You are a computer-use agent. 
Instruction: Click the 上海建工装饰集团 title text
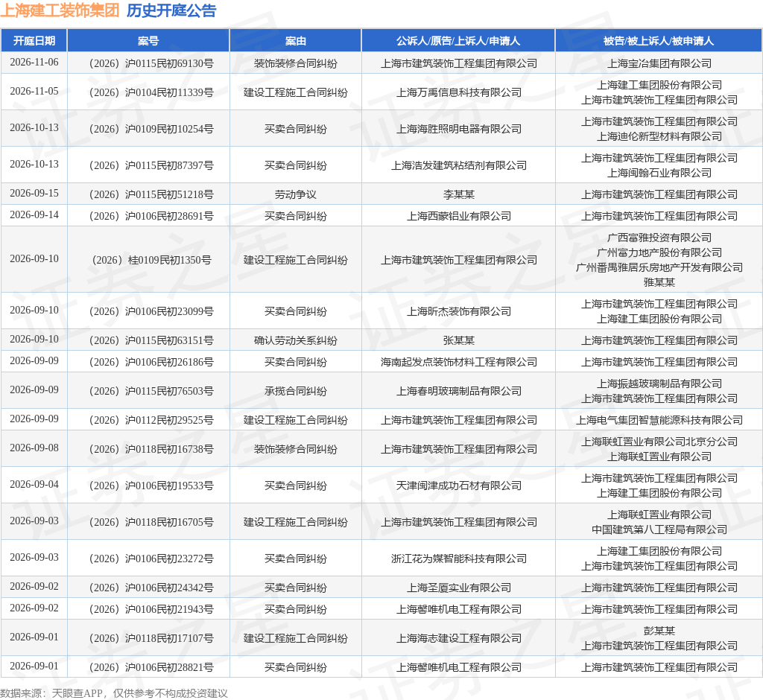[60, 10]
